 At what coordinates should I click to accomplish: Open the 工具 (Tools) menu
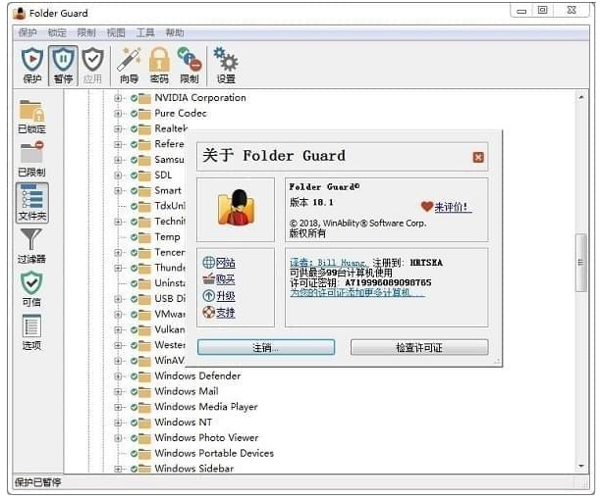(145, 32)
